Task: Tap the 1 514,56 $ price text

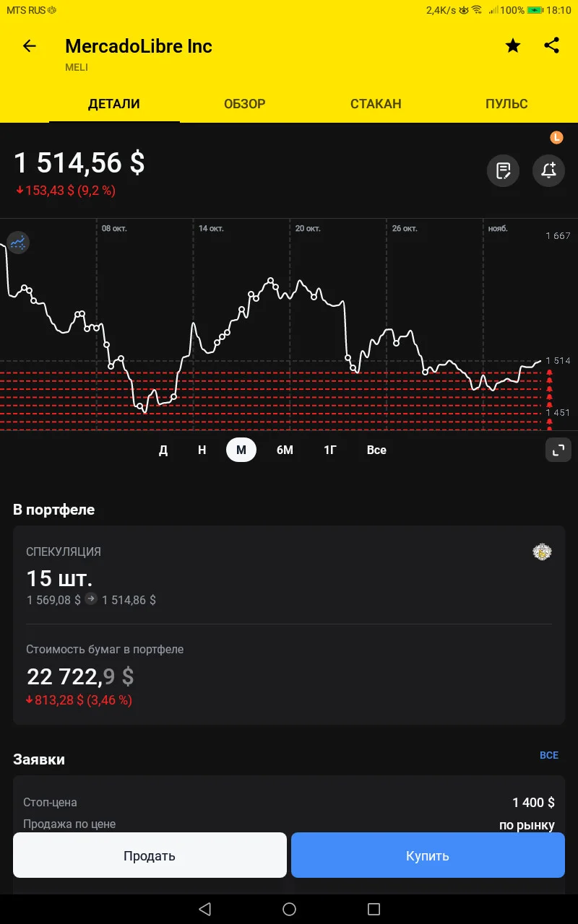Action: click(79, 163)
